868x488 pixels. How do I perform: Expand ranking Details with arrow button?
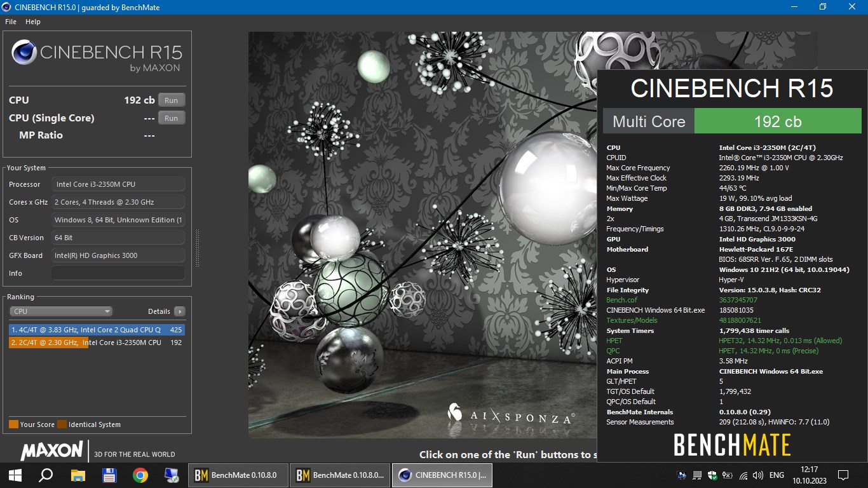180,311
